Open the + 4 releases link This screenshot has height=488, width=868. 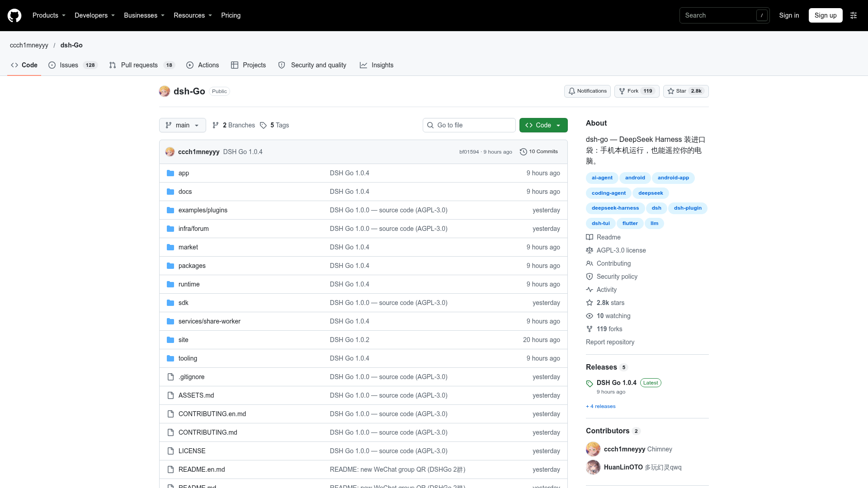[x=601, y=406]
